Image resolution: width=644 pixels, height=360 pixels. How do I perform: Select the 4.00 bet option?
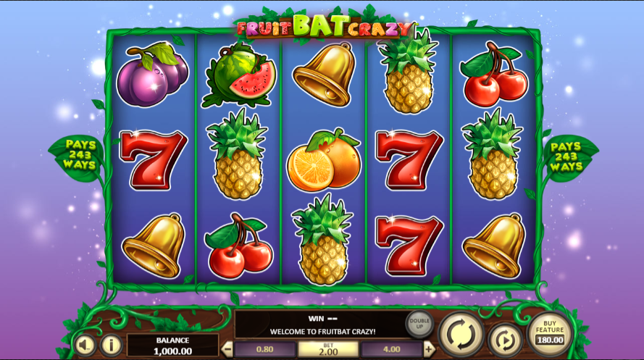coord(391,349)
